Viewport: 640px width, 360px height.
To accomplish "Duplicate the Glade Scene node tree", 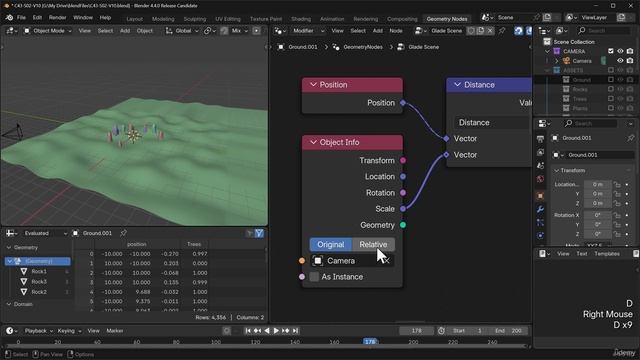I will [x=480, y=31].
